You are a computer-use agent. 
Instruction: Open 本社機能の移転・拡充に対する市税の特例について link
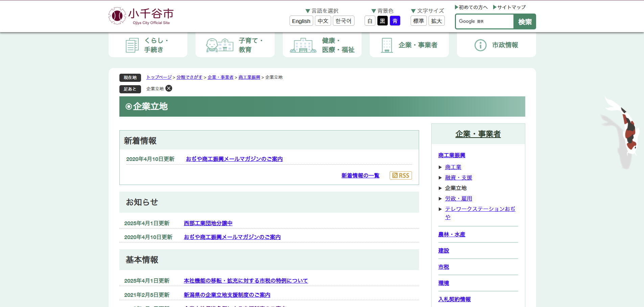click(246, 281)
